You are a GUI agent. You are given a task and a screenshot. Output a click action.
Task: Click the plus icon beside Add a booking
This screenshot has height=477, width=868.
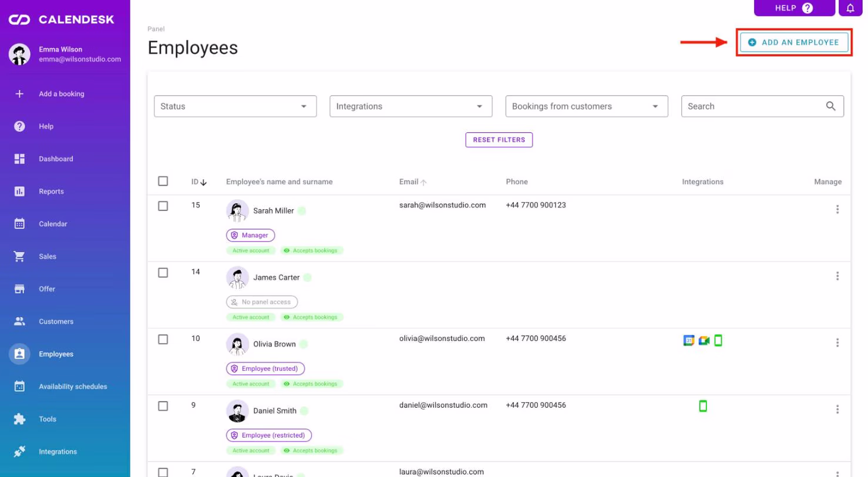19,94
